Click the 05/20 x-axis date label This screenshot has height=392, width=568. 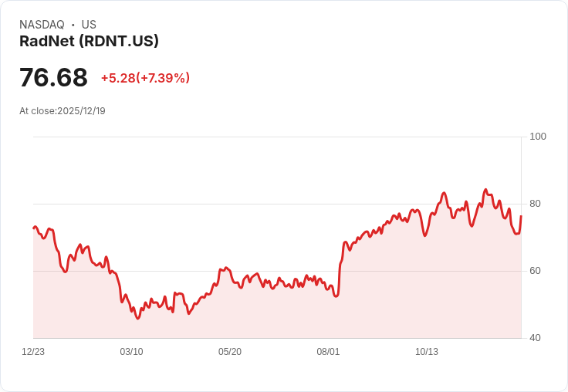coord(230,352)
